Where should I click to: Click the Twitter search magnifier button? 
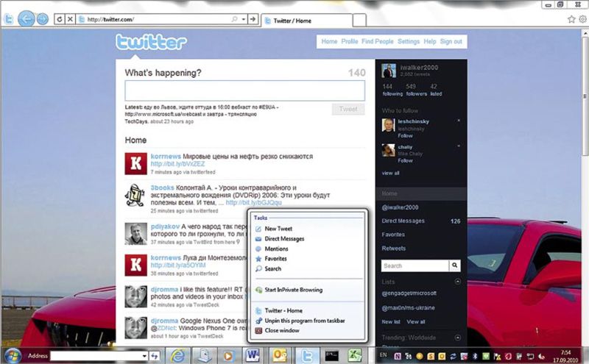coord(454,265)
